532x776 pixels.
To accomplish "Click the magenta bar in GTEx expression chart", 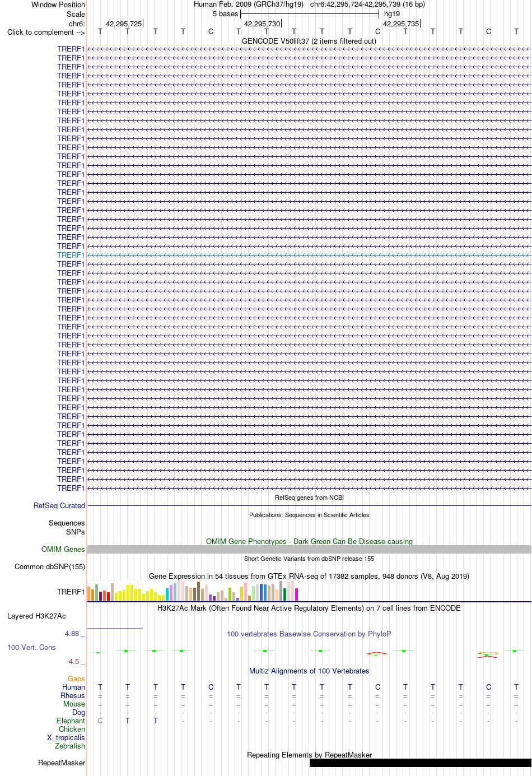I will [x=297, y=594].
